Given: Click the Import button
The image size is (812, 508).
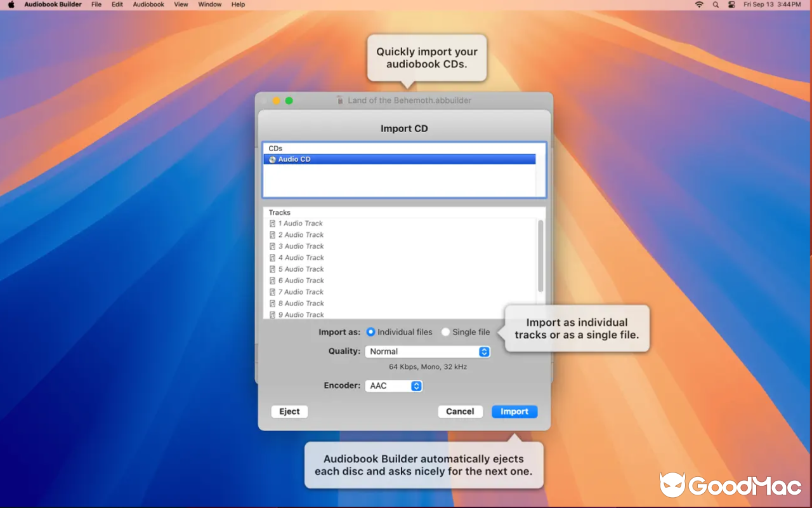Looking at the screenshot, I should (514, 411).
